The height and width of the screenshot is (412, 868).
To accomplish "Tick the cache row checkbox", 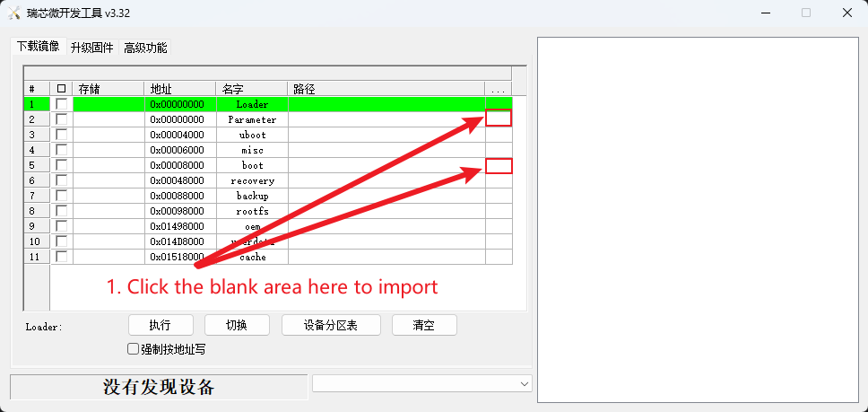I will (62, 257).
